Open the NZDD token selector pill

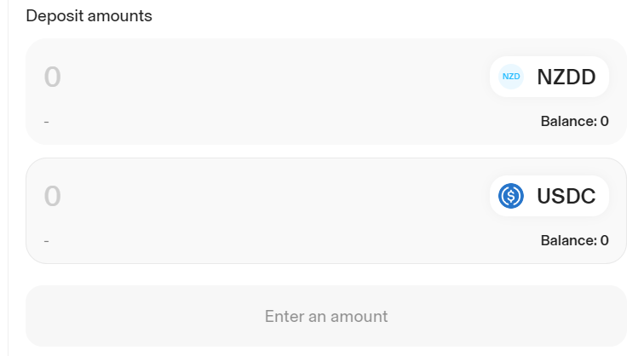pos(549,77)
